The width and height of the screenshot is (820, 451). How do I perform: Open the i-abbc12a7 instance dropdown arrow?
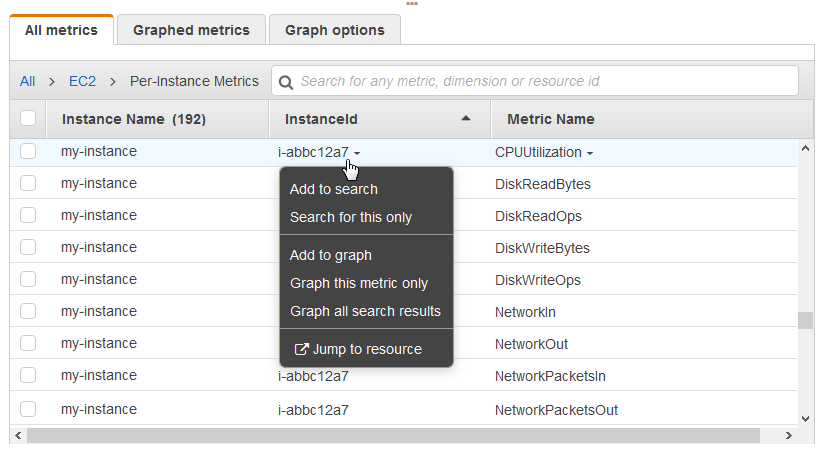point(357,153)
